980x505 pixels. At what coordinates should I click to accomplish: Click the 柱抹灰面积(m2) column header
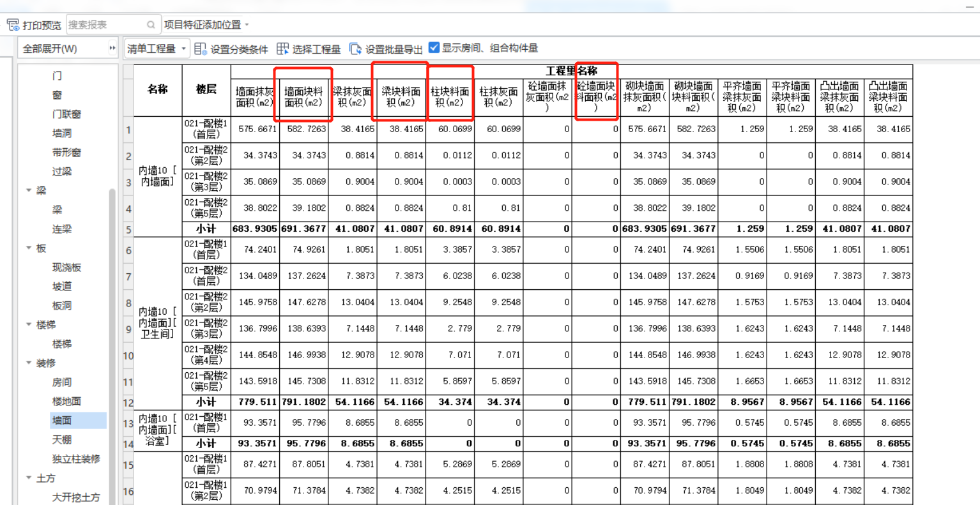tap(499, 97)
